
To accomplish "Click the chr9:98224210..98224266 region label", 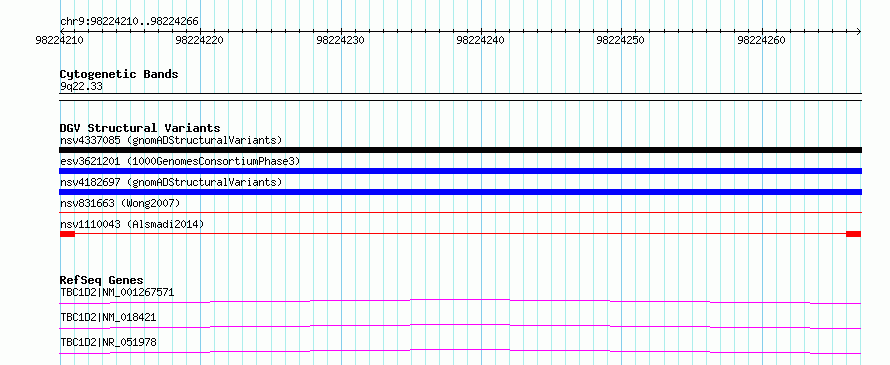I will point(129,22).
